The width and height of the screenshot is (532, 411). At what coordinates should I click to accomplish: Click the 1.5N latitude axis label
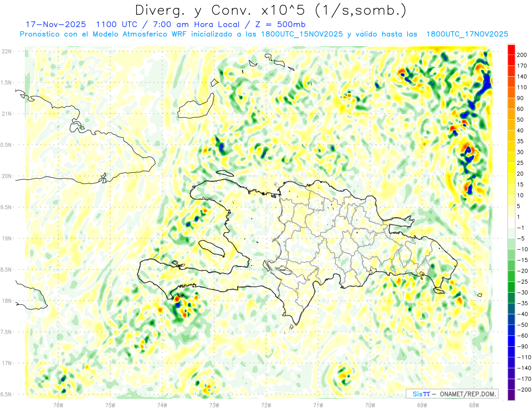[6, 82]
